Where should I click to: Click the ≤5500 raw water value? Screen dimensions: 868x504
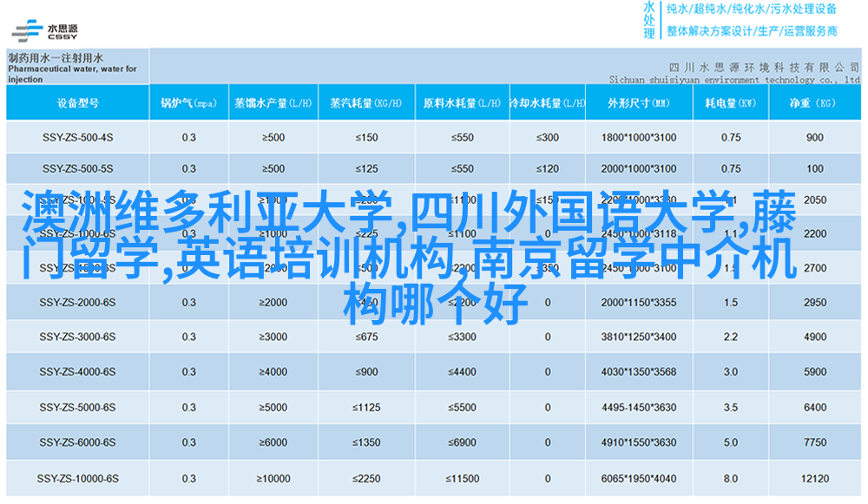(x=463, y=408)
